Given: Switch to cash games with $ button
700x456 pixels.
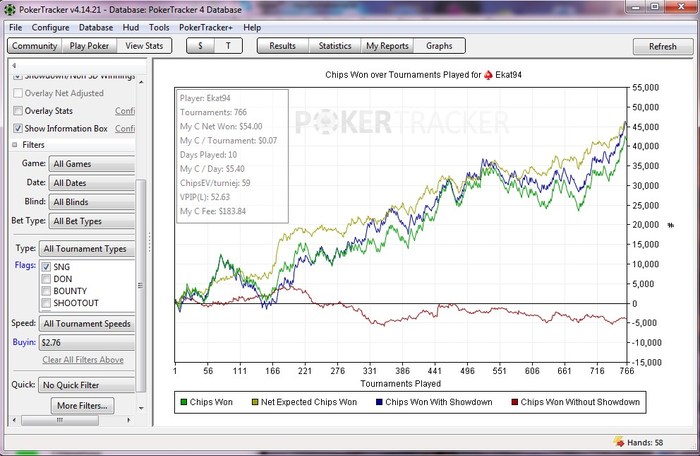Looking at the screenshot, I should 200,46.
